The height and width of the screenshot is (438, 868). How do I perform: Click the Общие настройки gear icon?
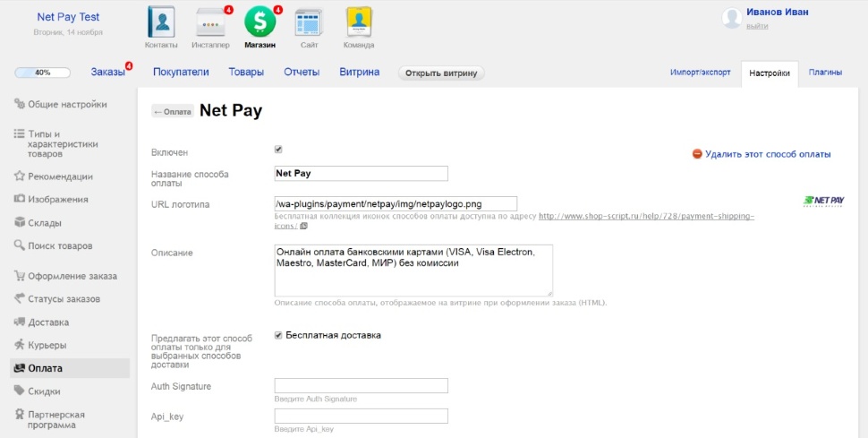(x=20, y=104)
